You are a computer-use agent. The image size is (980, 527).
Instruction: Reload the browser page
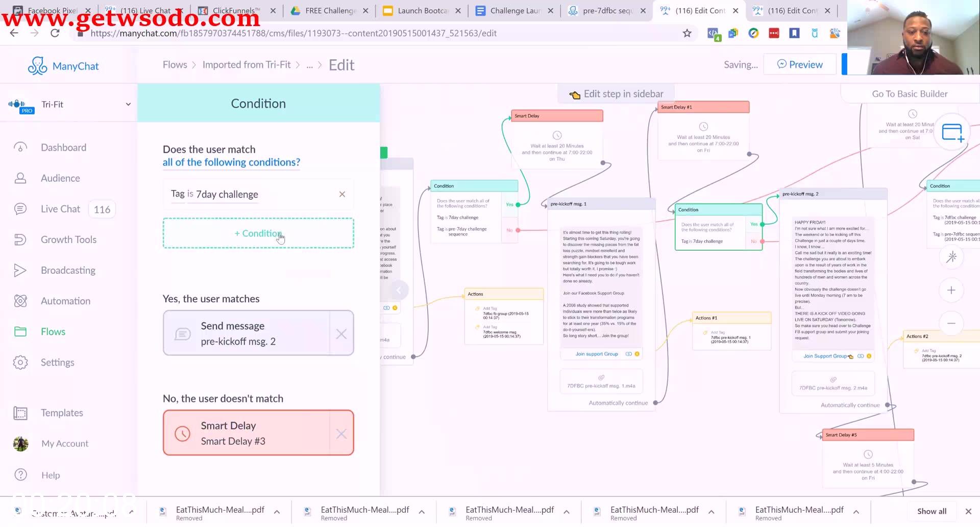(55, 33)
